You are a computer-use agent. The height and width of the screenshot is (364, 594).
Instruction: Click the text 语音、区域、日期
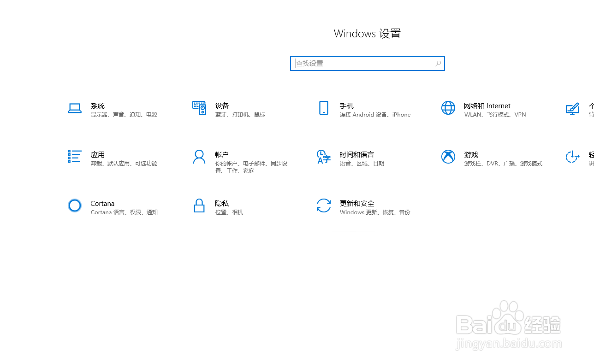[x=362, y=164]
